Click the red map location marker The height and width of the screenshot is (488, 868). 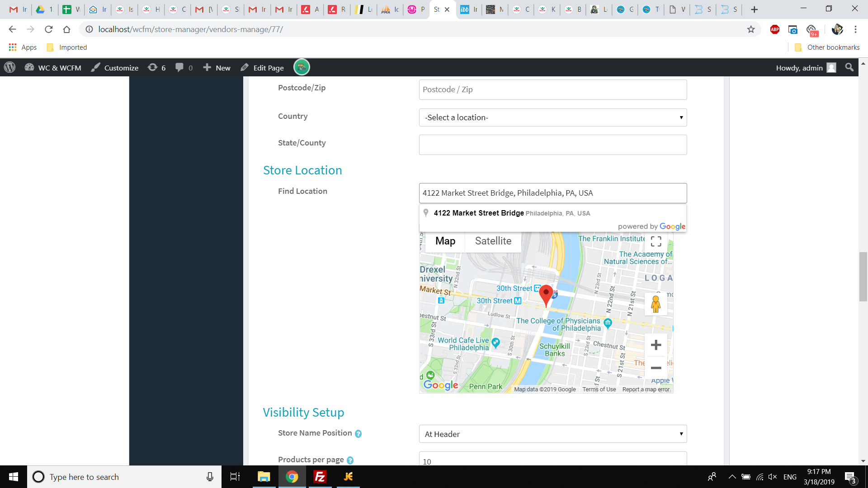click(546, 296)
